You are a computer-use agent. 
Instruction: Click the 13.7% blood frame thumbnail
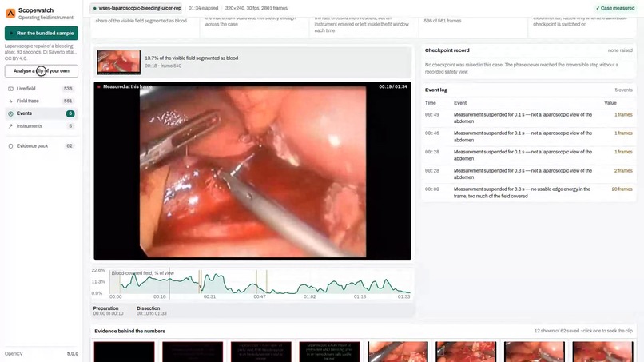point(119,62)
